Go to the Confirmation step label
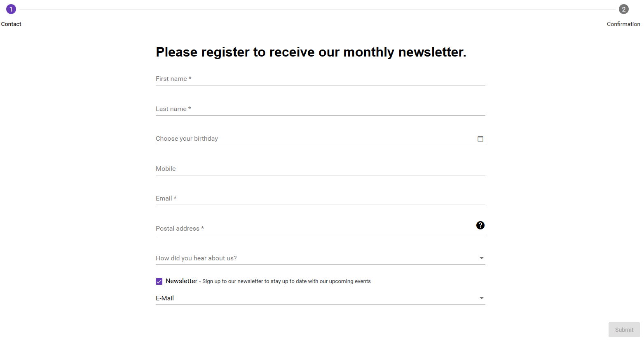The width and height of the screenshot is (644, 340). pos(623,24)
